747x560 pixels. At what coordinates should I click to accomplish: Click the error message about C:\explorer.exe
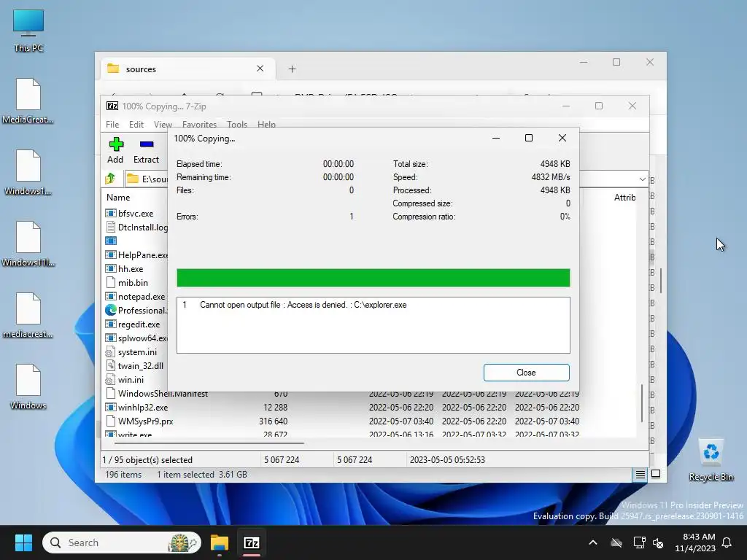(x=303, y=305)
